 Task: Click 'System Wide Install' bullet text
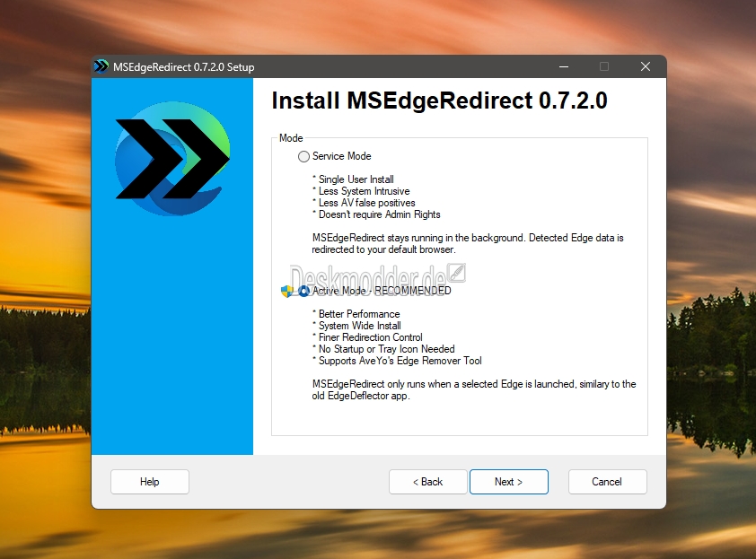coord(359,326)
